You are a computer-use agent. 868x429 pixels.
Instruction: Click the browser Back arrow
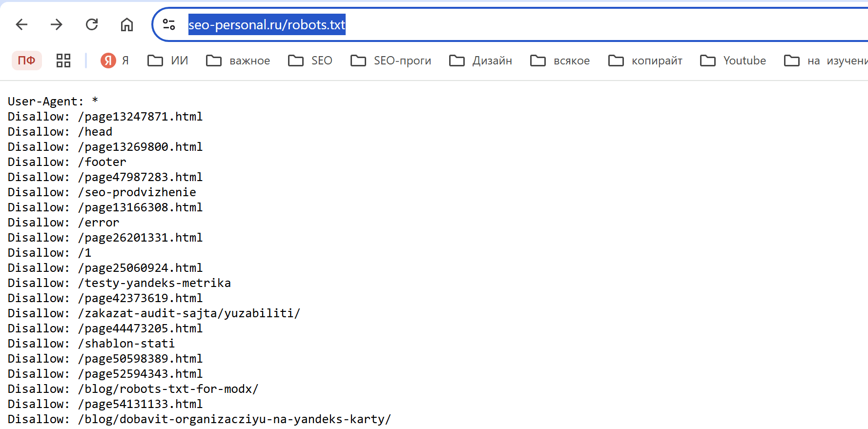click(x=22, y=24)
